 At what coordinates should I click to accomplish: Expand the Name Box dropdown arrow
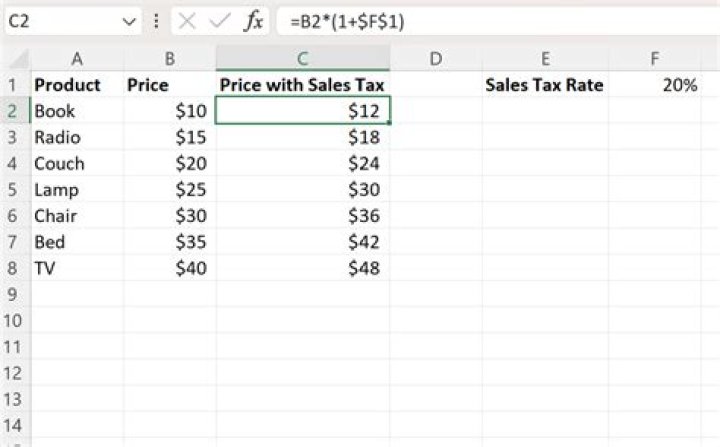coord(130,20)
